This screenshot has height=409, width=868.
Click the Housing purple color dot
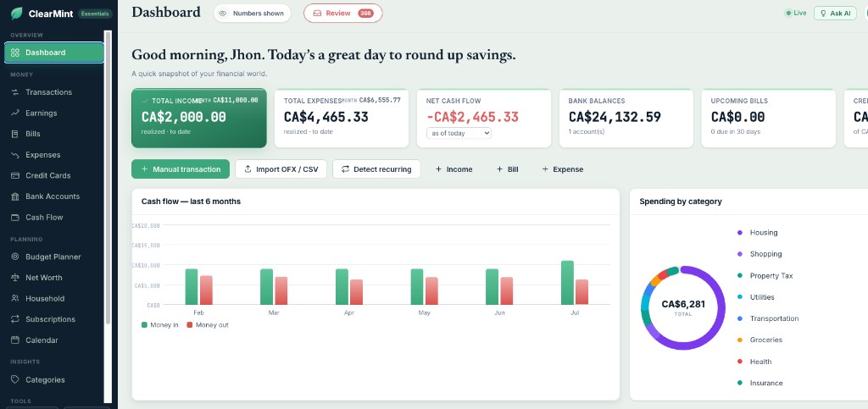tap(739, 233)
